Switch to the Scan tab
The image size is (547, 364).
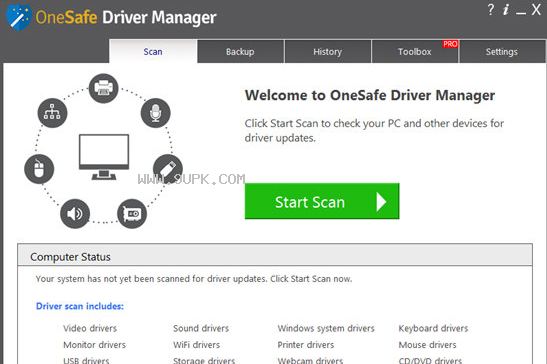point(153,51)
